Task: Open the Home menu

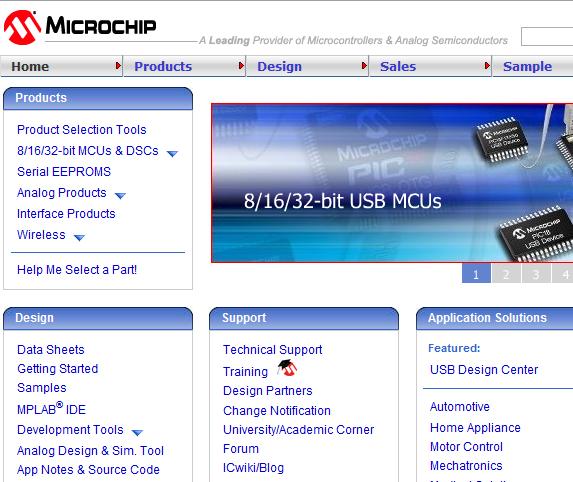Action: tap(61, 66)
